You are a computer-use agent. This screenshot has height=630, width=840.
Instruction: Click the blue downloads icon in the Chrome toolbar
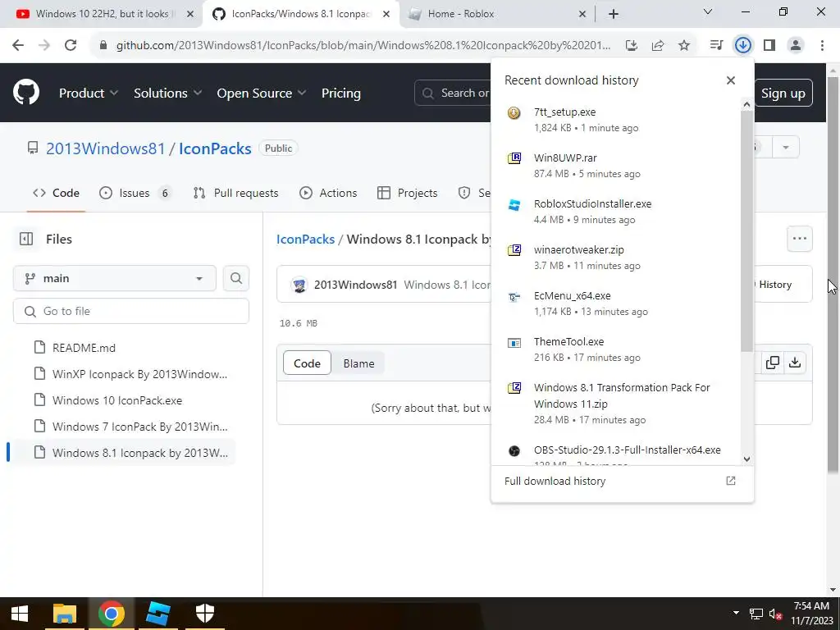point(742,46)
